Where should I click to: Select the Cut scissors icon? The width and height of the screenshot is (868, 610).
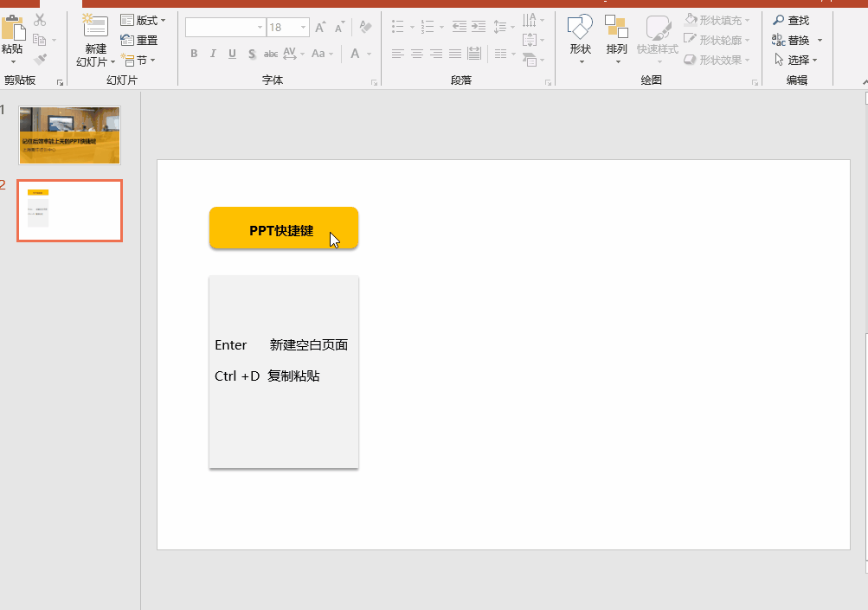click(39, 20)
